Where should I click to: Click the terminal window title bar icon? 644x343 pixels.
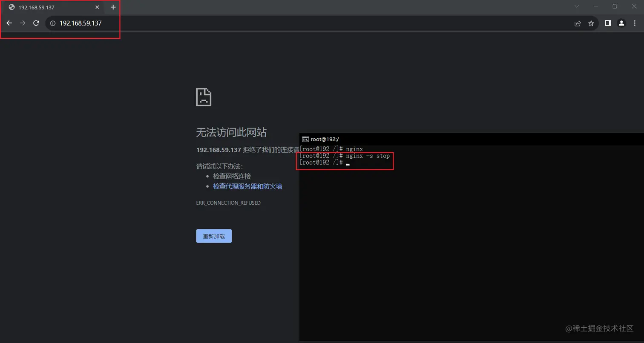[x=305, y=139]
